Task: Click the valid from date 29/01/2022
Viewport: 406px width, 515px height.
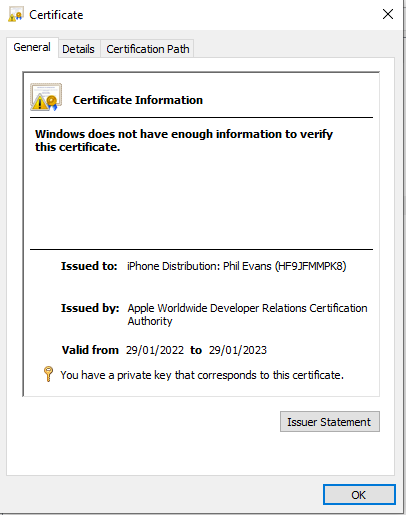Action: coord(155,350)
